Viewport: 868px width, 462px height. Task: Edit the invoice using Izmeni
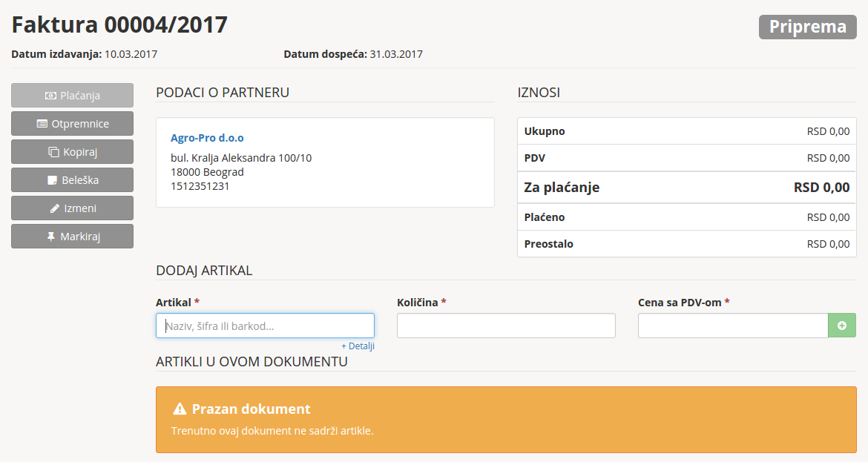coord(72,208)
